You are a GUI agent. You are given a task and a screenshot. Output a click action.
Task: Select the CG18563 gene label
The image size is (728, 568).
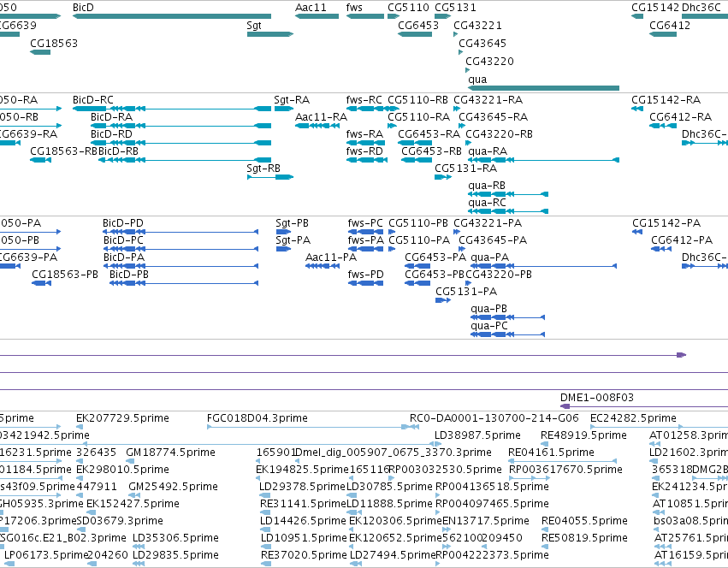tap(54, 43)
